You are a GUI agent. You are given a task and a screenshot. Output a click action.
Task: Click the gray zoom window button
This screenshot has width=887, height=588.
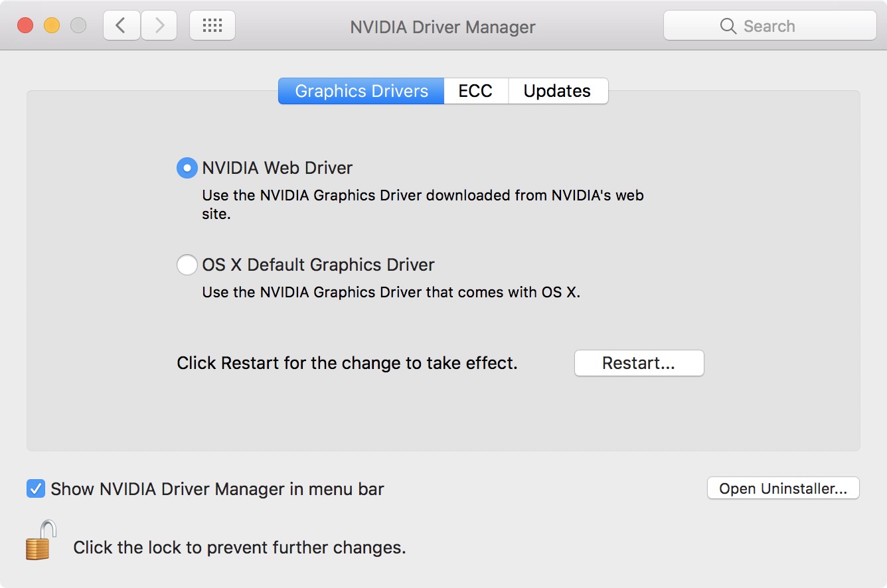pos(78,26)
